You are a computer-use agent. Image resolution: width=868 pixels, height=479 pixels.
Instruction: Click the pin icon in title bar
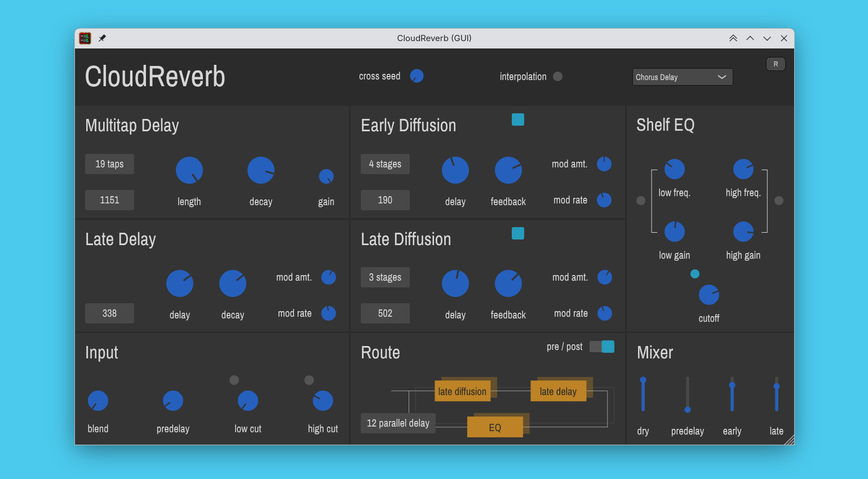(102, 38)
